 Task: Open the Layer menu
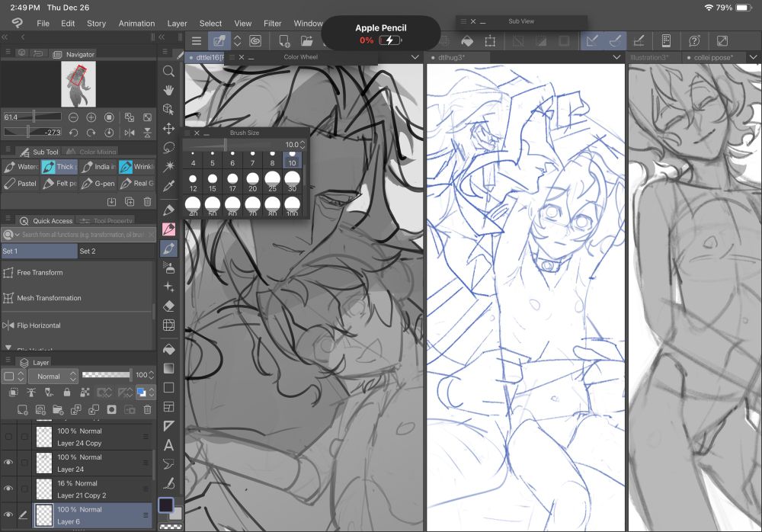tap(177, 24)
